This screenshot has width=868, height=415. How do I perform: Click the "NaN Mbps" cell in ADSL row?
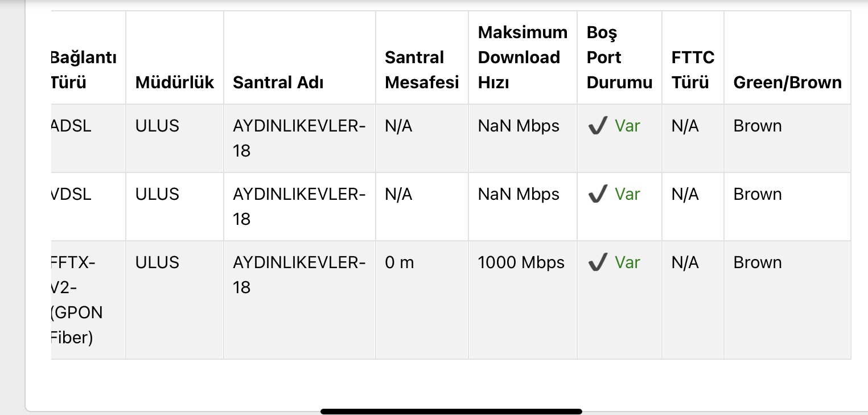[519, 126]
